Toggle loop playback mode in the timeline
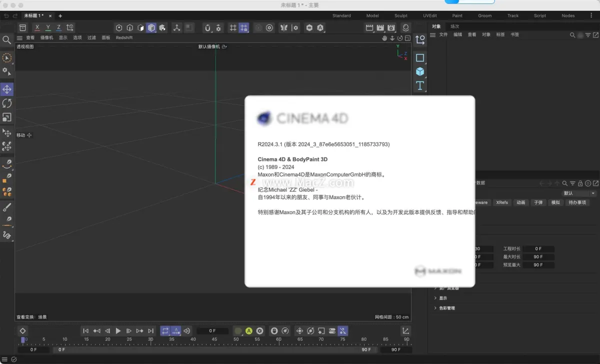 (165, 330)
